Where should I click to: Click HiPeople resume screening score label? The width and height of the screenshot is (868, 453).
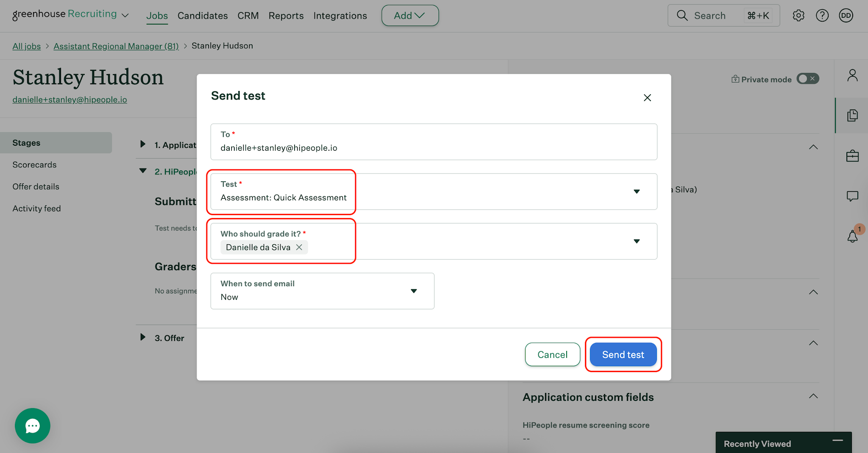[586, 425]
